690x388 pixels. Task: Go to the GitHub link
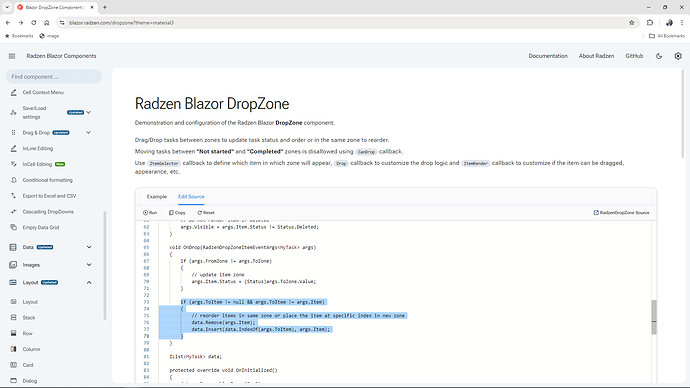(x=634, y=56)
